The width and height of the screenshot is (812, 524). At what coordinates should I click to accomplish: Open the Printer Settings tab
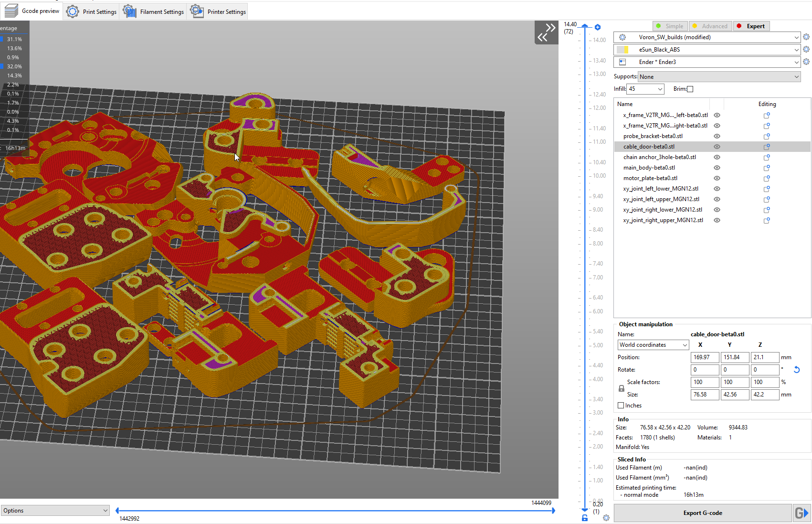[218, 11]
